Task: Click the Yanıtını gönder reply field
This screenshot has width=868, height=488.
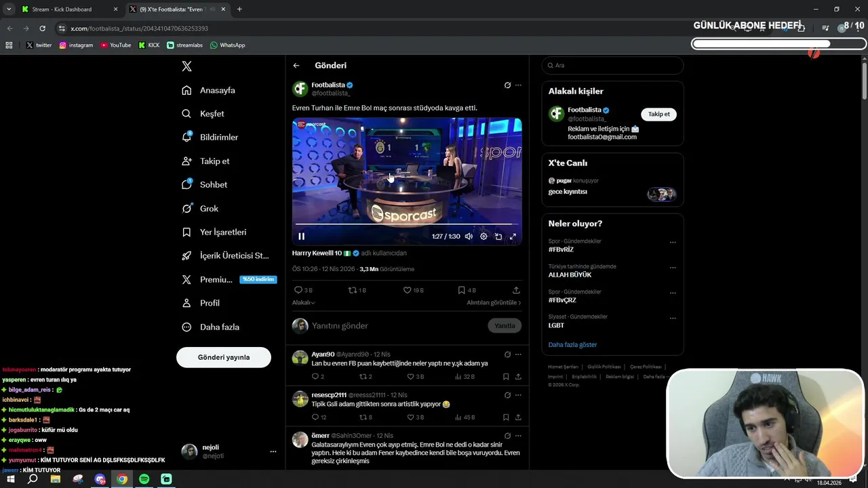Action: pyautogui.click(x=397, y=326)
